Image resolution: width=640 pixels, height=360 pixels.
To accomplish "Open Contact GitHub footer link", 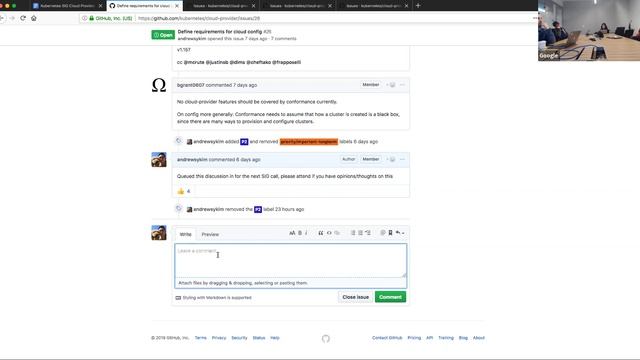I will [387, 338].
